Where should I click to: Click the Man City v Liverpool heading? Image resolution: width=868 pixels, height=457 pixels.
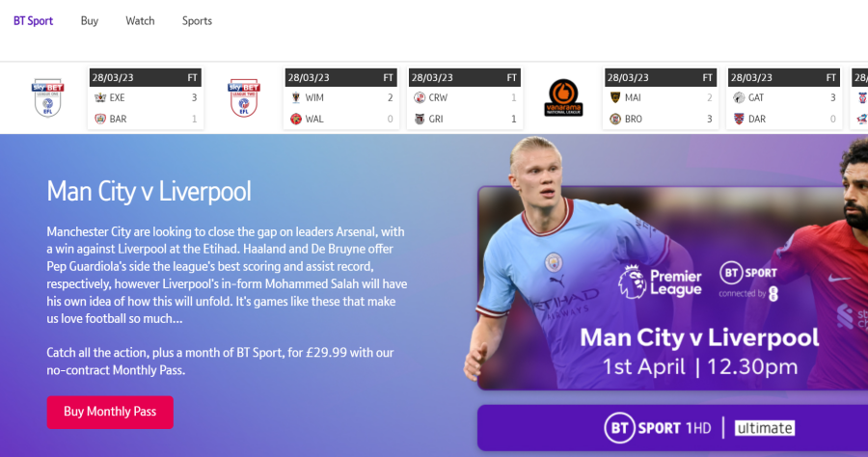click(x=149, y=192)
